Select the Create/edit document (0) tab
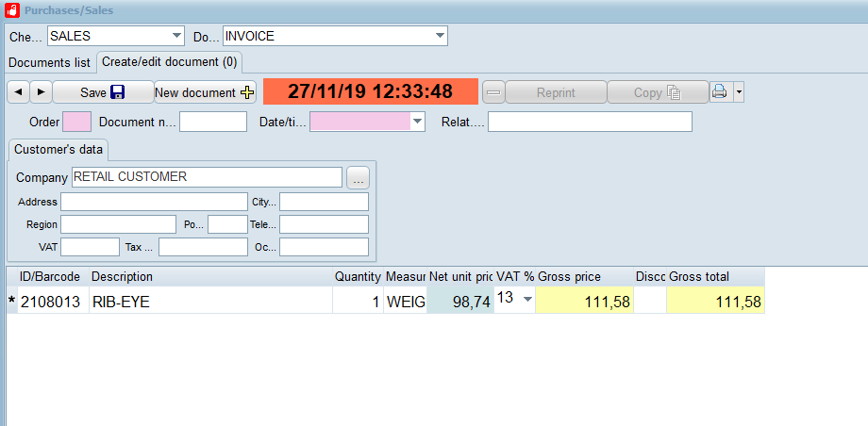The image size is (868, 426). coord(170,62)
